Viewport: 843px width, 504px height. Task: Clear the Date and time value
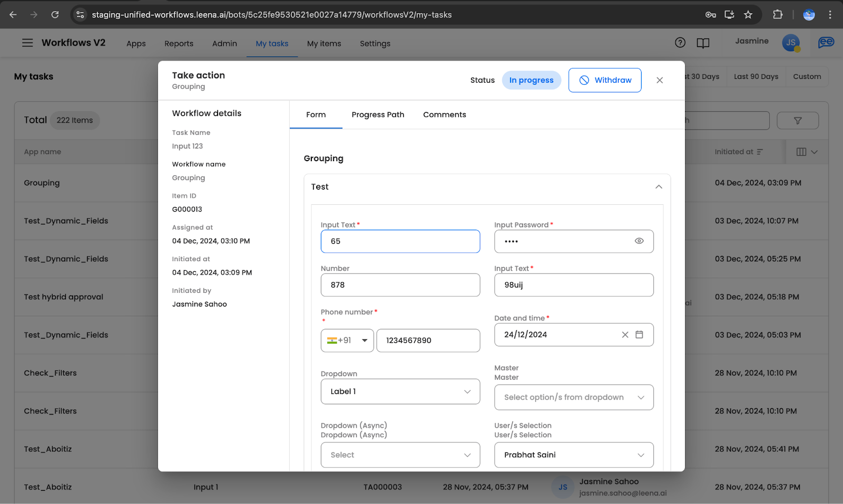pos(625,334)
